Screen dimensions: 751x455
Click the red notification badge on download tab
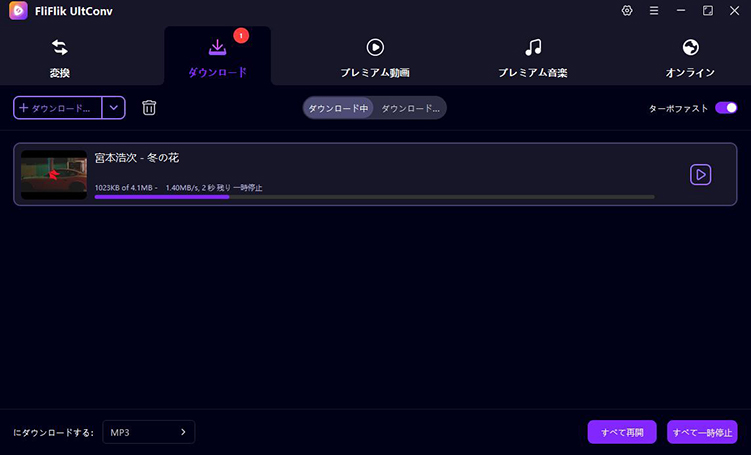[x=241, y=35]
